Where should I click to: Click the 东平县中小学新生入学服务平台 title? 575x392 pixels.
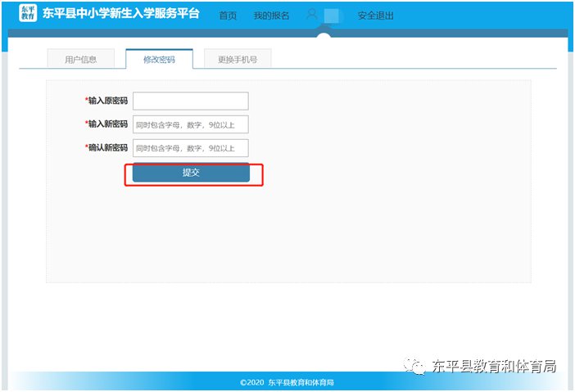click(120, 14)
